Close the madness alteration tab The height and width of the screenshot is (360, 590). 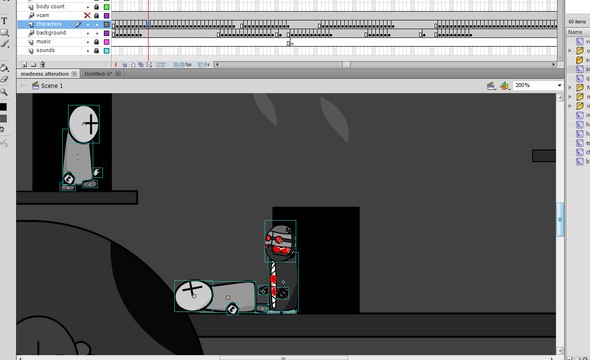(x=75, y=74)
